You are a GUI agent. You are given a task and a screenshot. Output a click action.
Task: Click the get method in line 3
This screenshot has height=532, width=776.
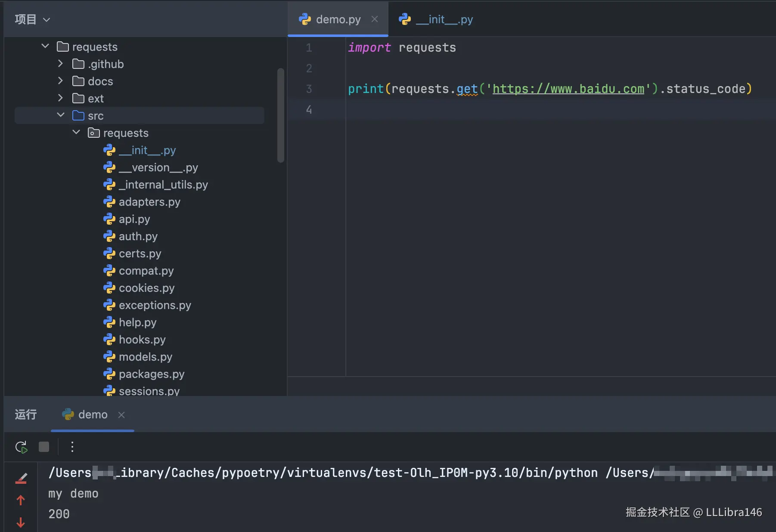tap(467, 89)
